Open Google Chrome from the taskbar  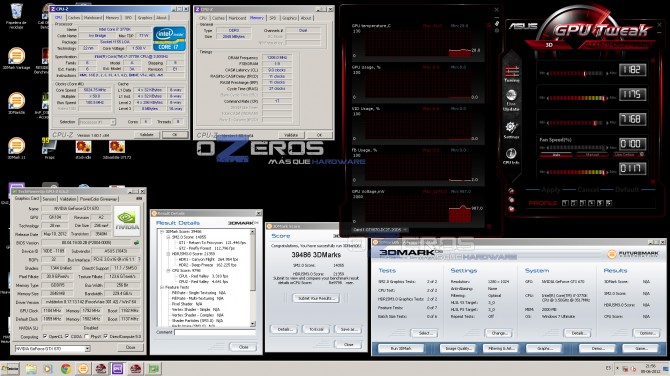point(65,368)
